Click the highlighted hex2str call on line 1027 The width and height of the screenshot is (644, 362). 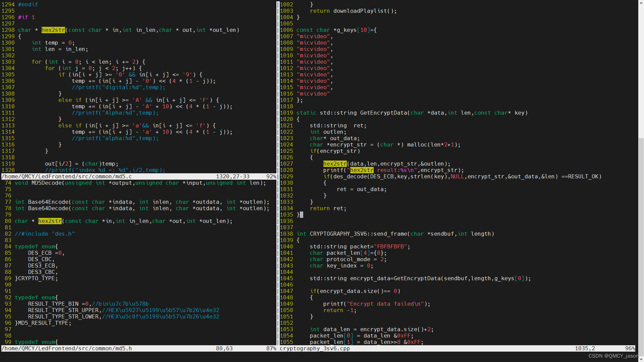(x=335, y=164)
